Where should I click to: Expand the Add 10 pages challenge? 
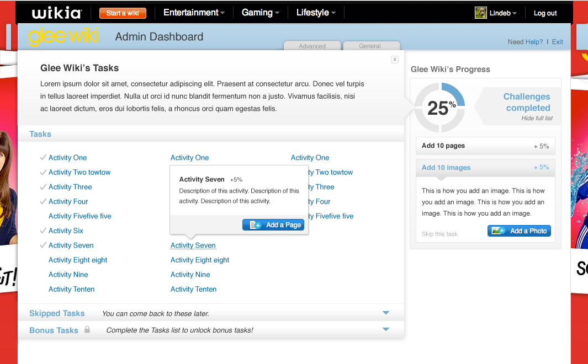(485, 146)
